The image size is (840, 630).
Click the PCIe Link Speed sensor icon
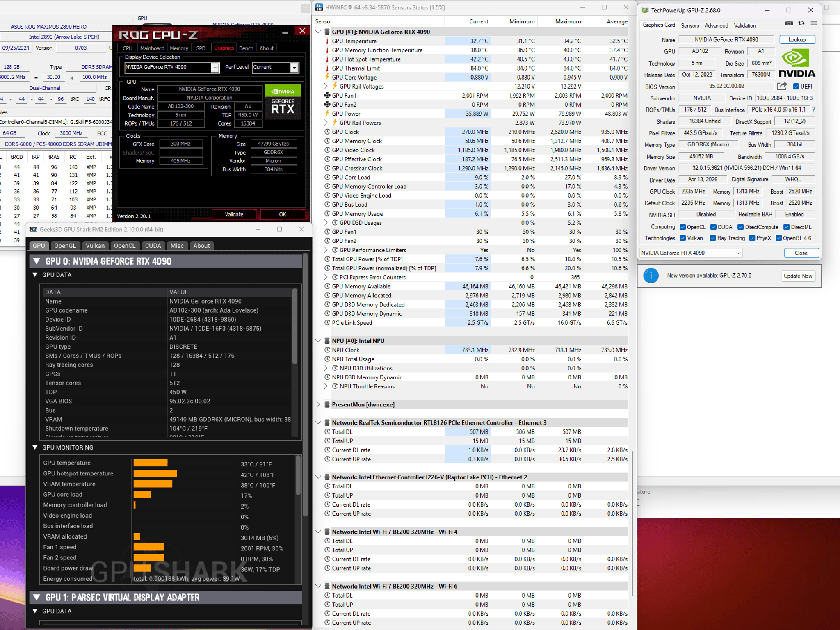(x=327, y=323)
